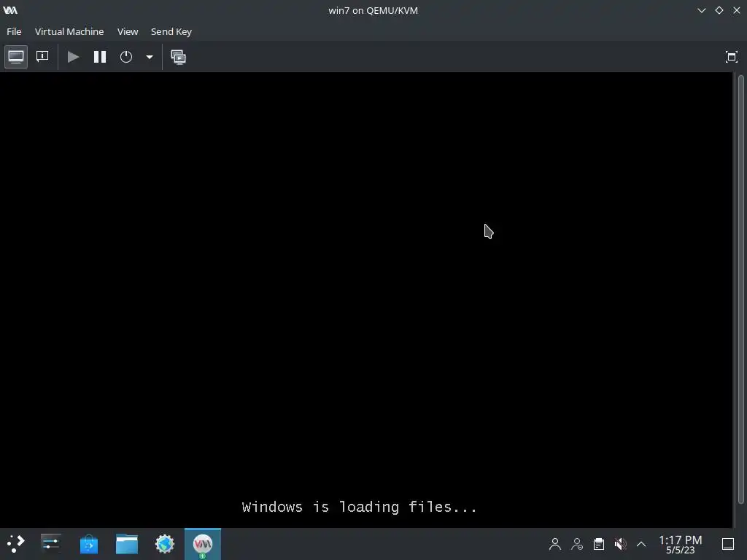
Task: Select Virtual Machine Manager taskbar entry
Action: 203,544
